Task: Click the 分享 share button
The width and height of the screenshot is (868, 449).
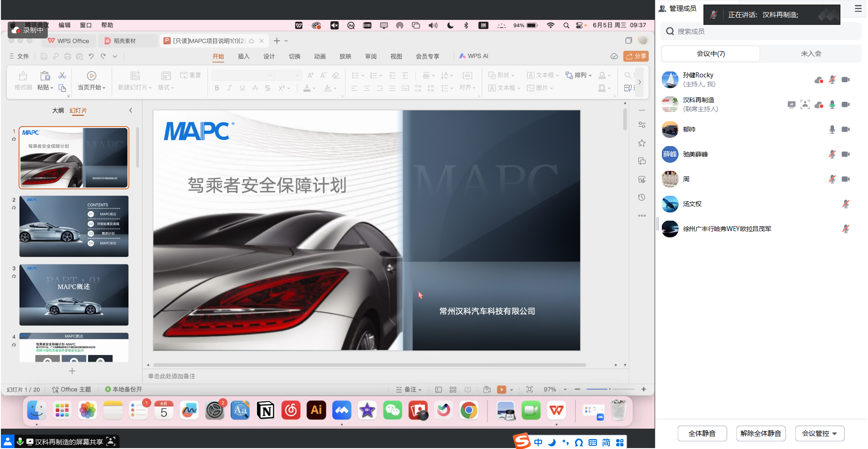Action: click(636, 57)
